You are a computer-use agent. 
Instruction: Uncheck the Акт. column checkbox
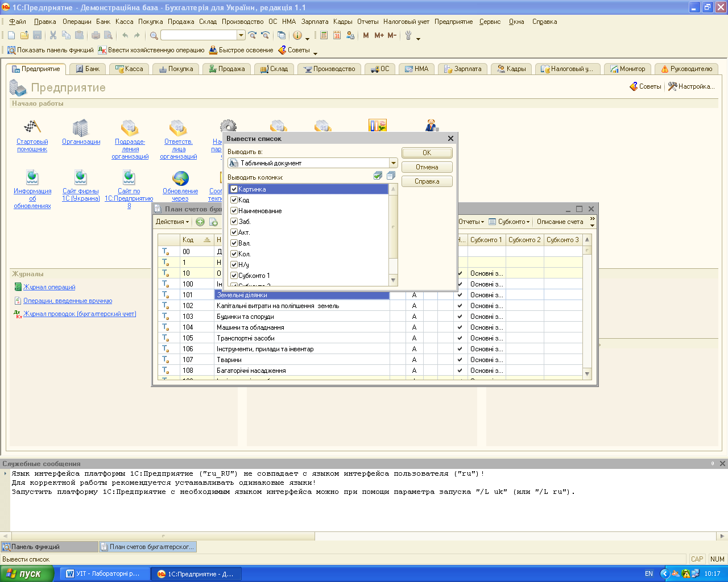[234, 232]
